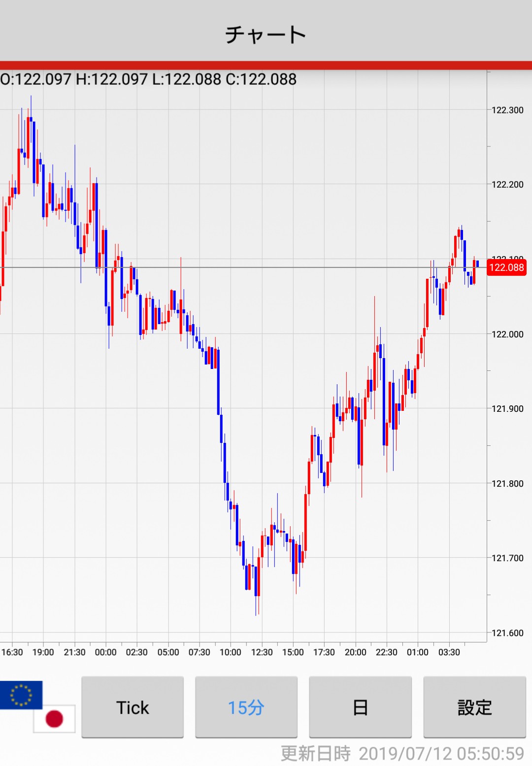Image resolution: width=532 pixels, height=766 pixels.
Task: Switch chart to Tick view
Action: (x=133, y=707)
